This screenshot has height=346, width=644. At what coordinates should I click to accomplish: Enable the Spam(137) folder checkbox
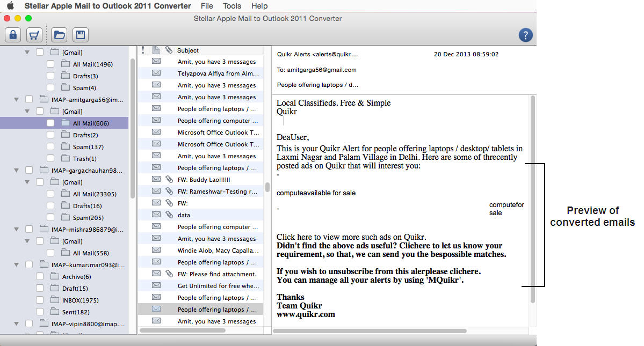(50, 147)
